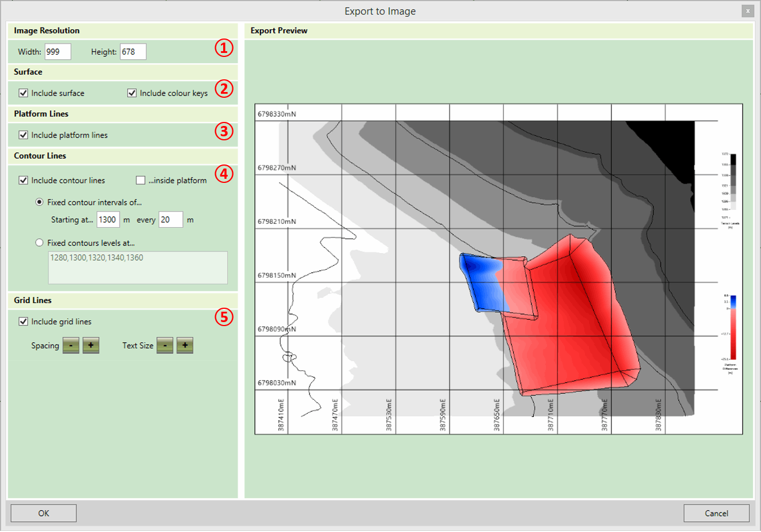Increase grid spacing with plus button
The width and height of the screenshot is (761, 532).
91,346
